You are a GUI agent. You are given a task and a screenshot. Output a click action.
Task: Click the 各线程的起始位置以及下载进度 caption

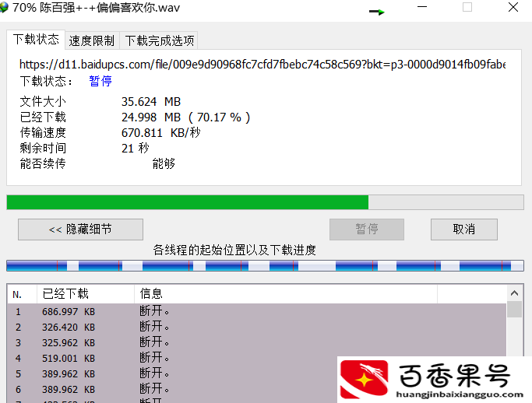(x=234, y=251)
